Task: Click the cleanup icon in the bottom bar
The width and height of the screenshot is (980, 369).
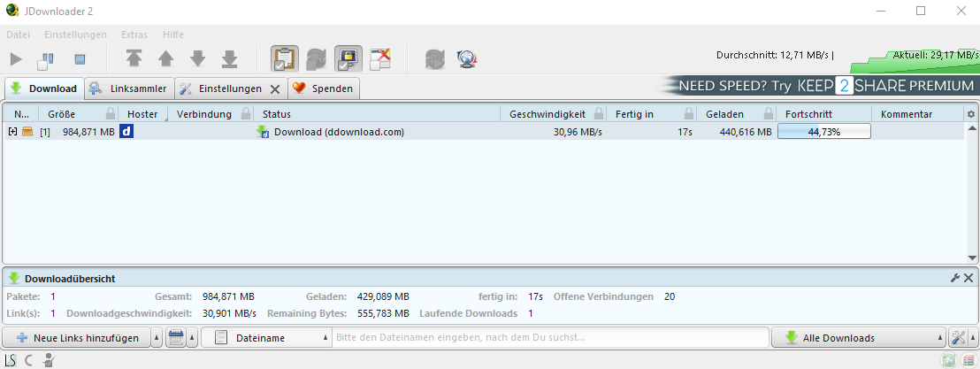Action: 176,338
